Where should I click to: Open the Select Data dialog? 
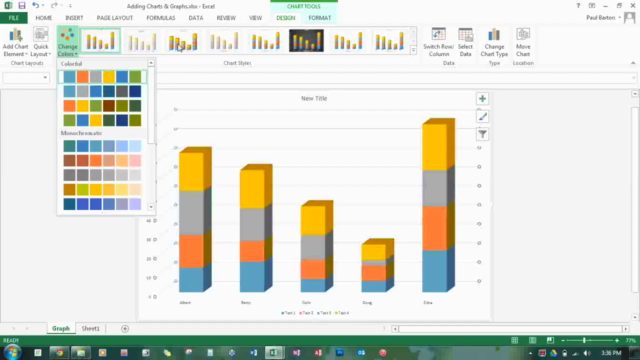click(465, 42)
